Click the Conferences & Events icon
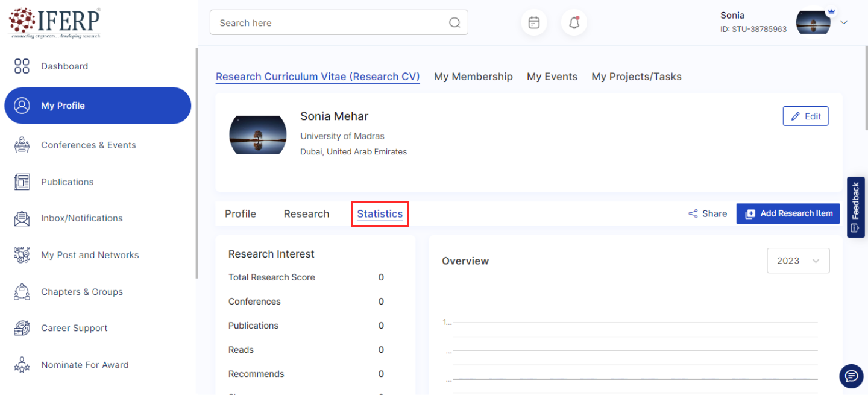The height and width of the screenshot is (395, 868). tap(22, 145)
